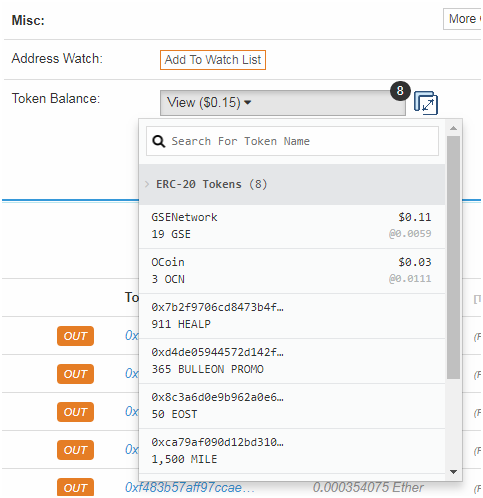Open the 1,500 MILE token entry
The width and height of the screenshot is (483, 498).
292,451
